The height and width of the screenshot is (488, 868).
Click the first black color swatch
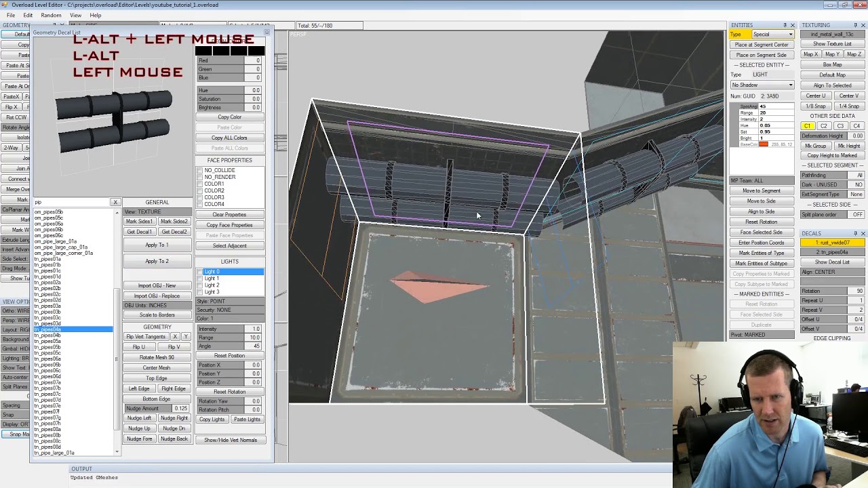[203, 50]
